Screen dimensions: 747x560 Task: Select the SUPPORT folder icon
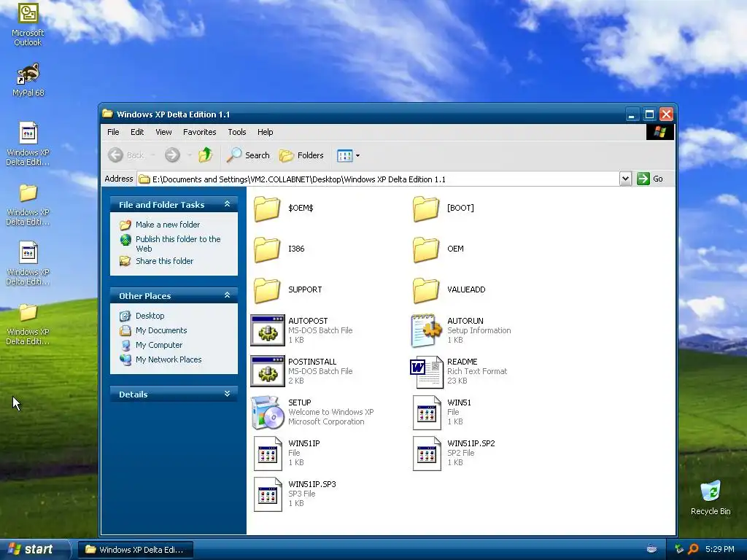pyautogui.click(x=267, y=290)
